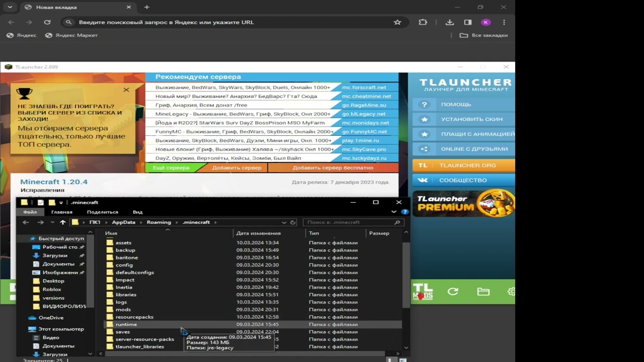Open the game folder icon in TLauncher
The height and width of the screenshot is (362, 644).
pyautogui.click(x=483, y=292)
